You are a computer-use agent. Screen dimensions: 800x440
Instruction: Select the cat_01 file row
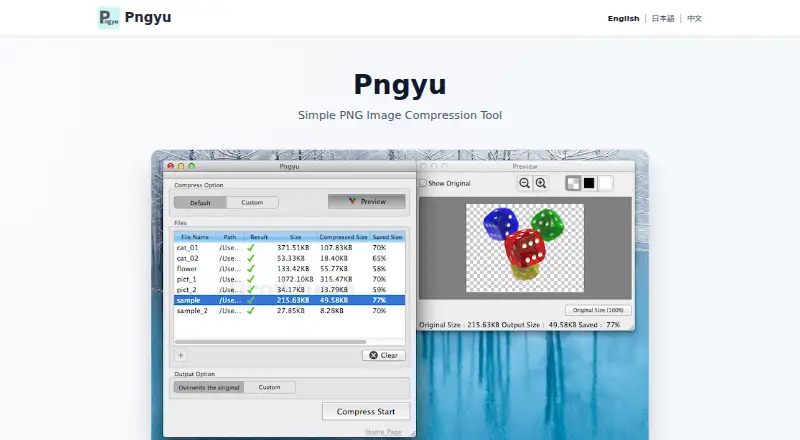pyautogui.click(x=289, y=248)
